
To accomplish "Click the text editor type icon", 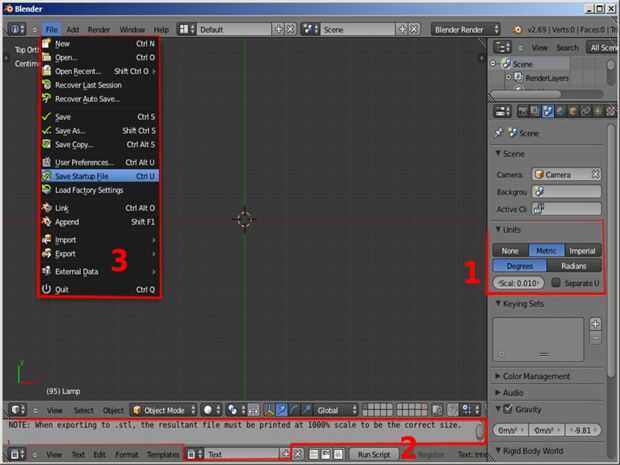I will click(16, 454).
